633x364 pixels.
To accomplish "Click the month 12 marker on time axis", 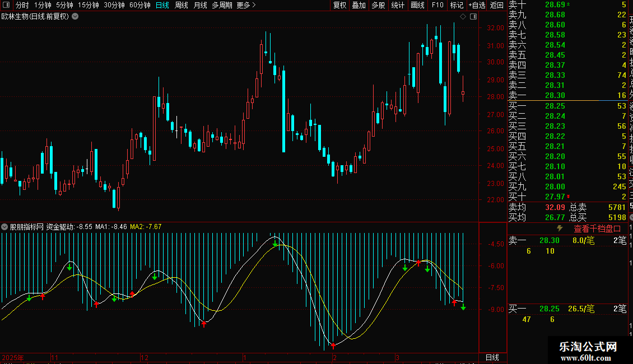I will tap(145, 357).
